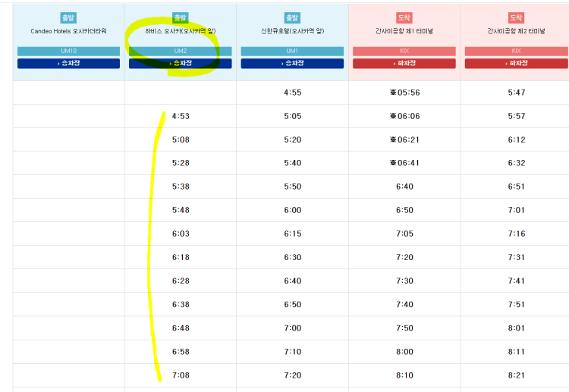Select the UM1 stop code label
Image resolution: width=569 pixels, height=392 pixels.
tap(292, 51)
